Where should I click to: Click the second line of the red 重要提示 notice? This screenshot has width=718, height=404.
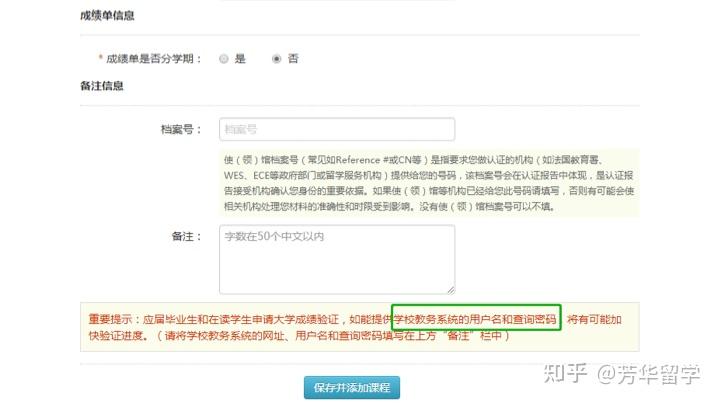pos(299,336)
